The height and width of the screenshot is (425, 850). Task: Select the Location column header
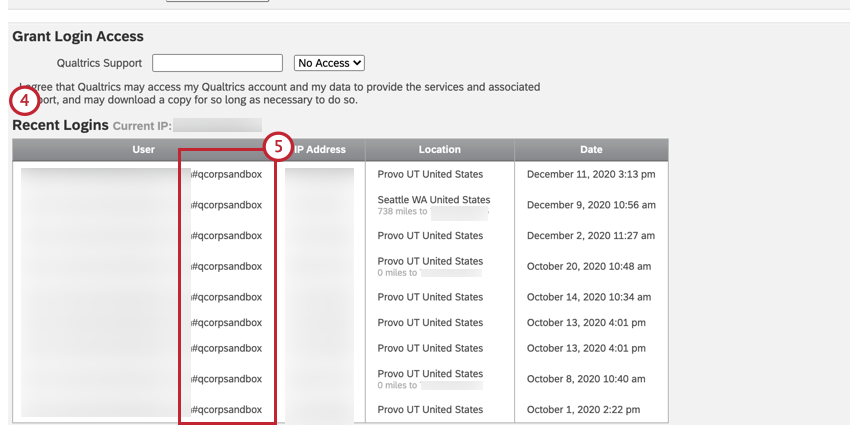[x=439, y=150]
